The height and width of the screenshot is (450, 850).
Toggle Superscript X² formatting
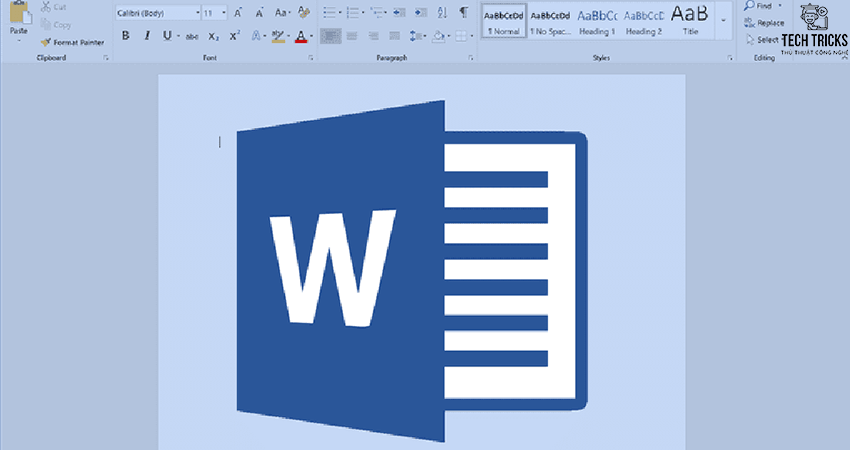pyautogui.click(x=235, y=36)
